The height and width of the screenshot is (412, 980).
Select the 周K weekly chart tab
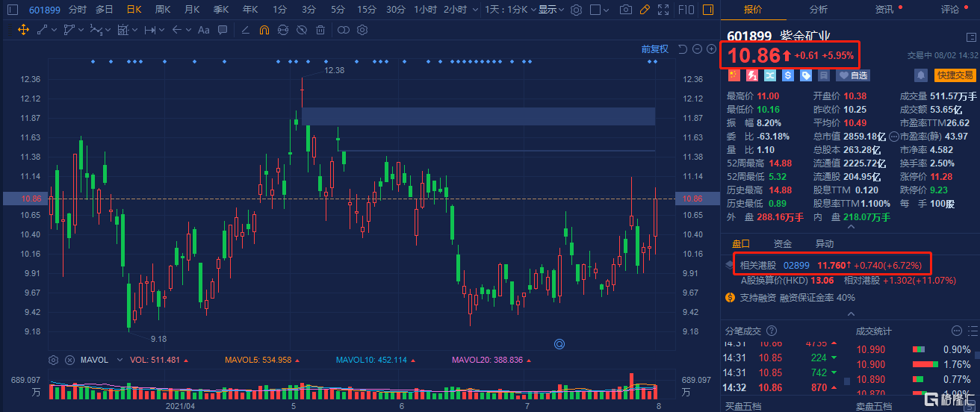162,10
